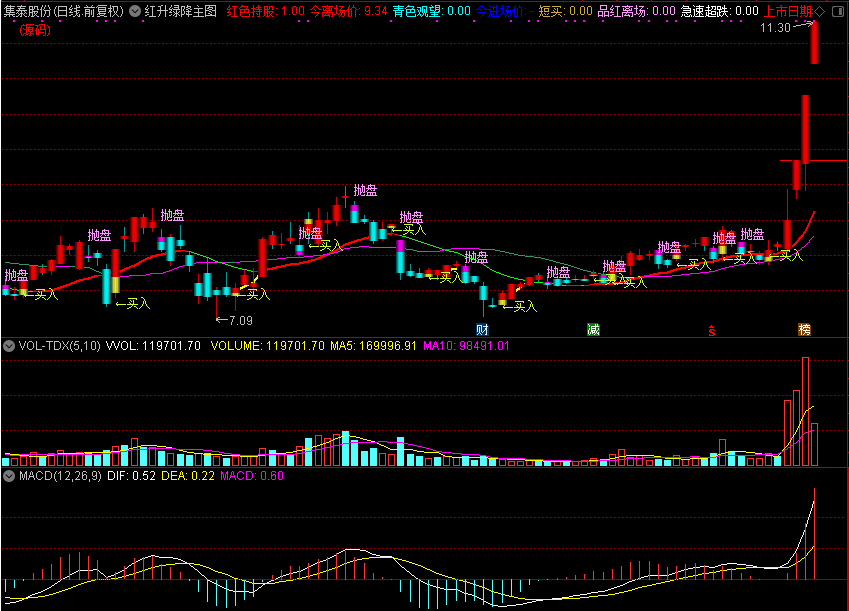Click the magenta MACD: 0.60 value
Viewport: 849px width, 611px height.
tap(252, 476)
